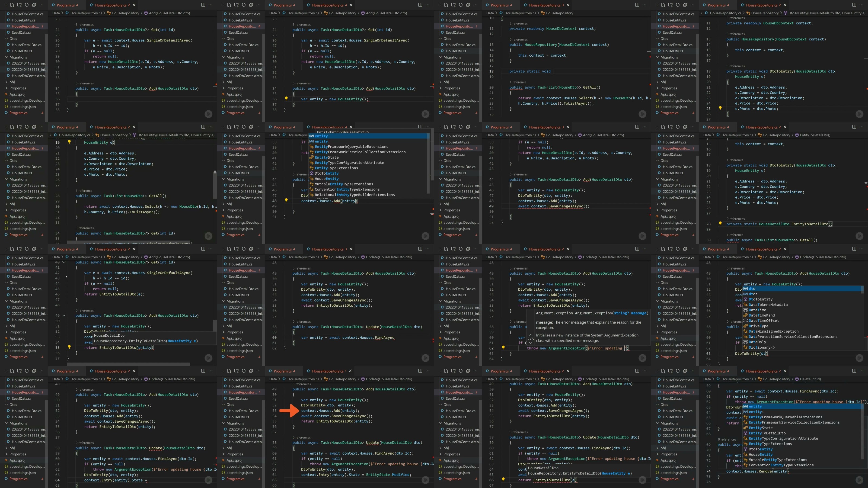Image resolution: width=868 pixels, height=488 pixels.
Task: Fold the Get method using line 40 chevron
Action: pos(64,262)
